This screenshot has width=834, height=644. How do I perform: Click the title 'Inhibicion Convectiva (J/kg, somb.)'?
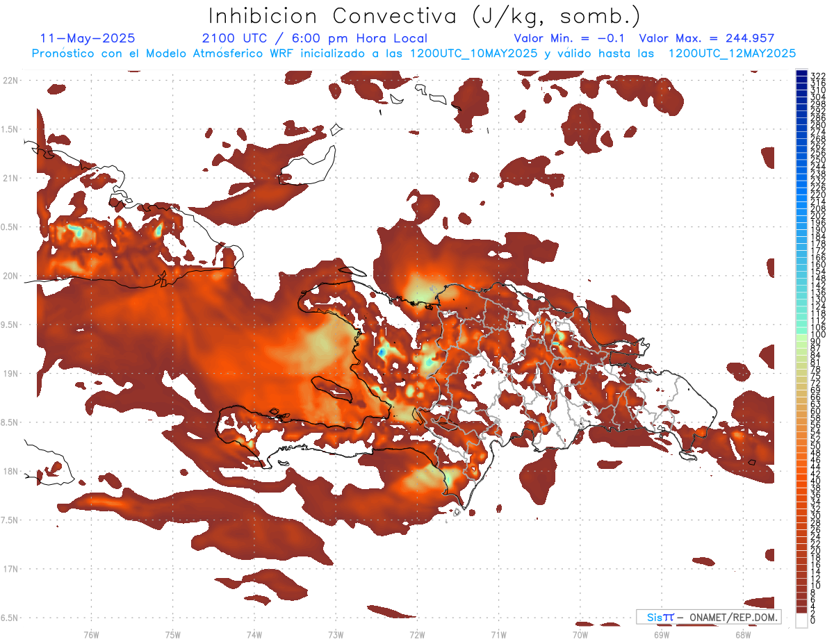(425, 16)
